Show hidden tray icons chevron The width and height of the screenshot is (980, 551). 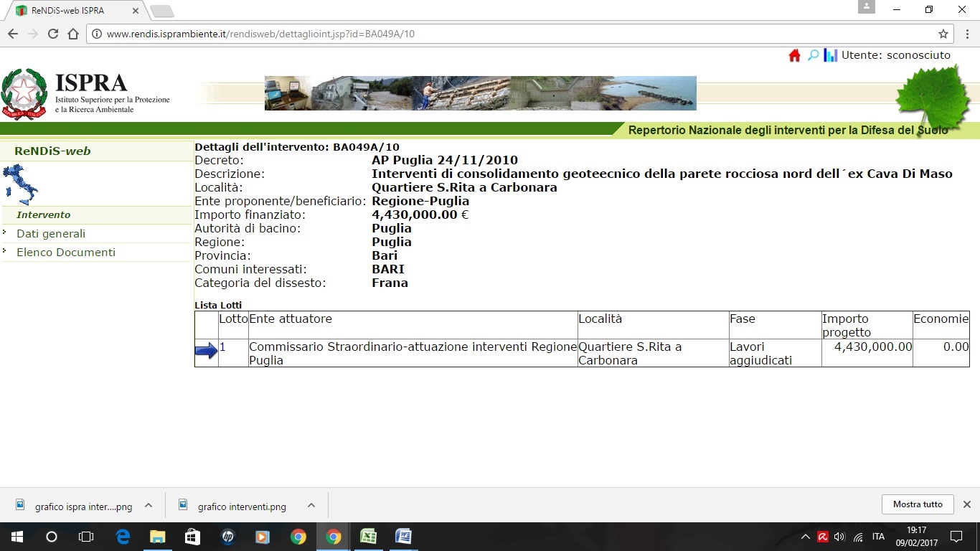coord(806,537)
